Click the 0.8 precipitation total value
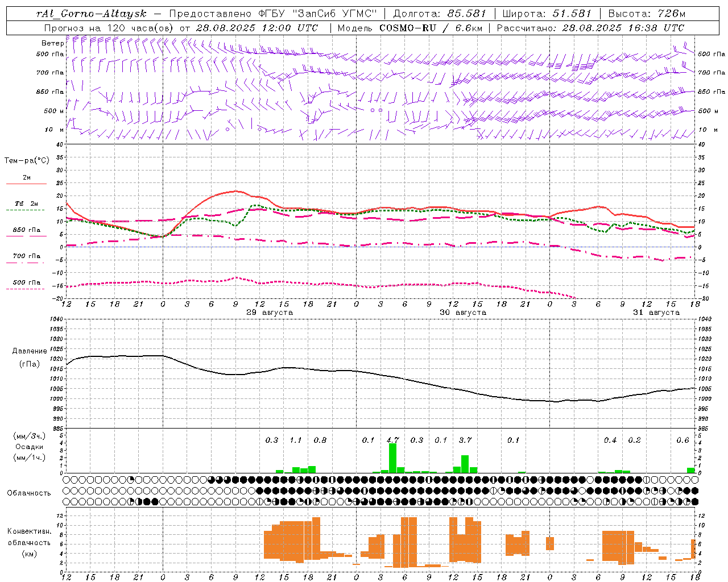The height and width of the screenshot is (582, 728). [320, 440]
